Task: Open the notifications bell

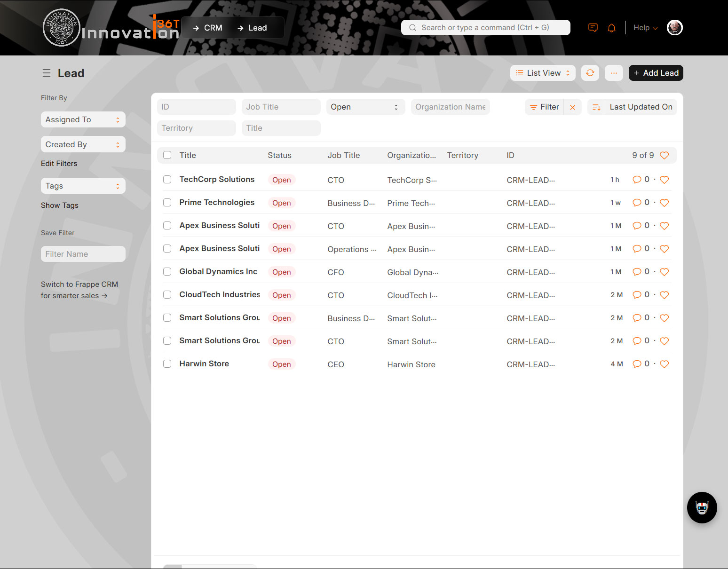Action: [611, 28]
